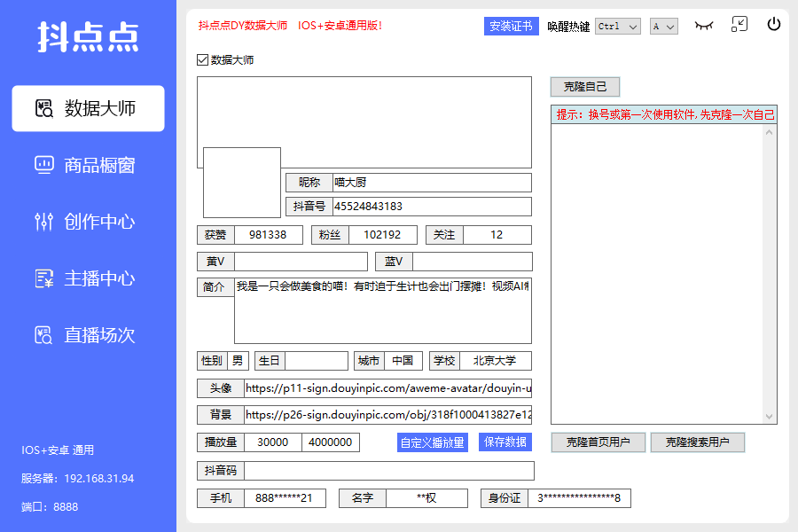This screenshot has height=532, width=798.
Task: Click the 身份证 input field
Action: (580, 498)
